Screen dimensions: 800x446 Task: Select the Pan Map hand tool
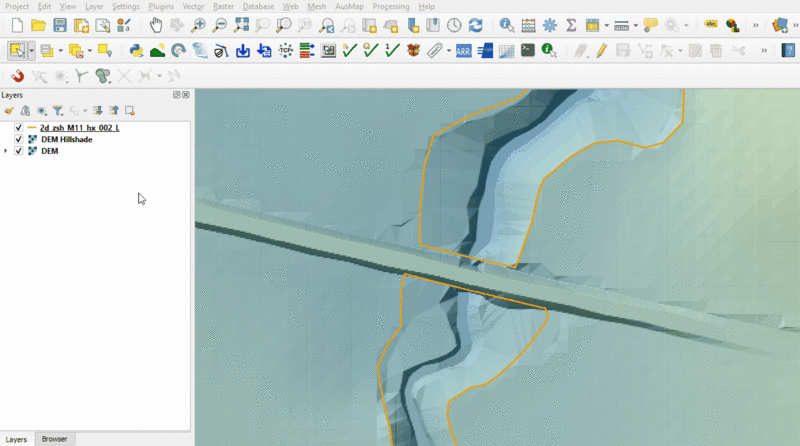pos(156,25)
